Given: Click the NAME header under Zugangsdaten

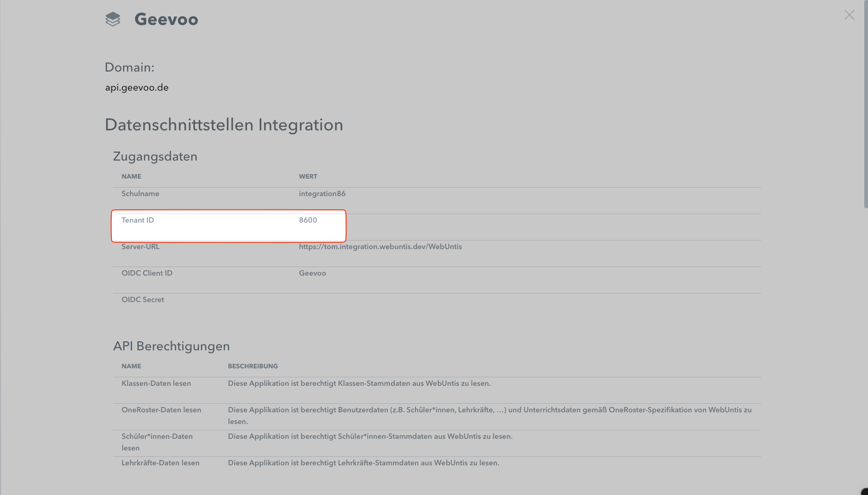Looking at the screenshot, I should [x=131, y=176].
